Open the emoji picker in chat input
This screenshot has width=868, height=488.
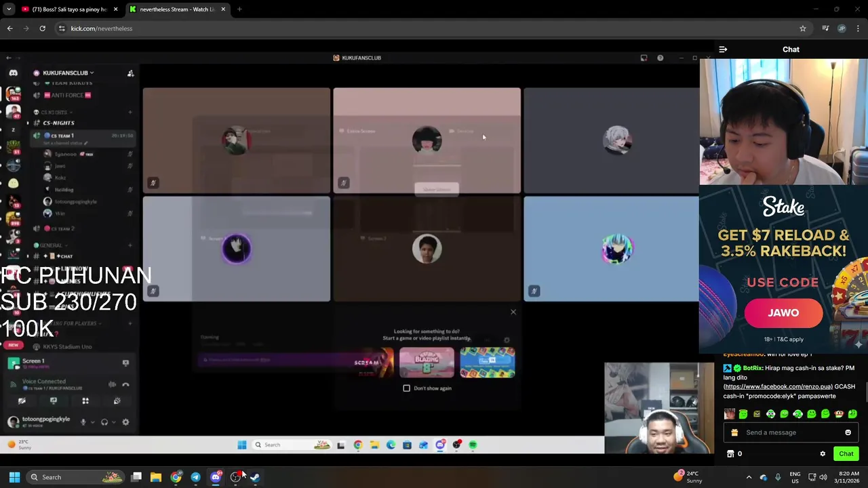(848, 432)
